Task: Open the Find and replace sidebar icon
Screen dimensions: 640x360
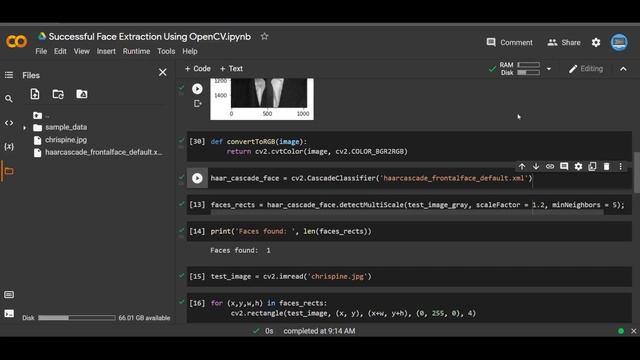Action: [9, 99]
